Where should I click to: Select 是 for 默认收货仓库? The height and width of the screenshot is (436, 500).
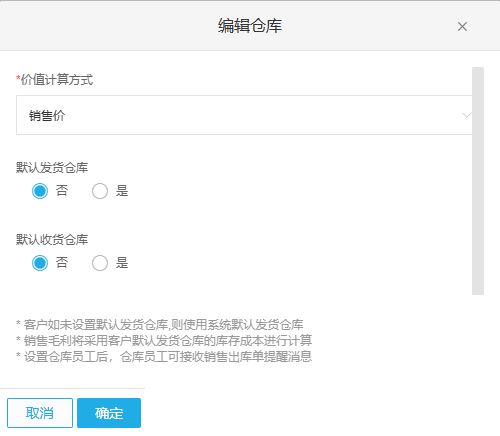pyautogui.click(x=100, y=263)
